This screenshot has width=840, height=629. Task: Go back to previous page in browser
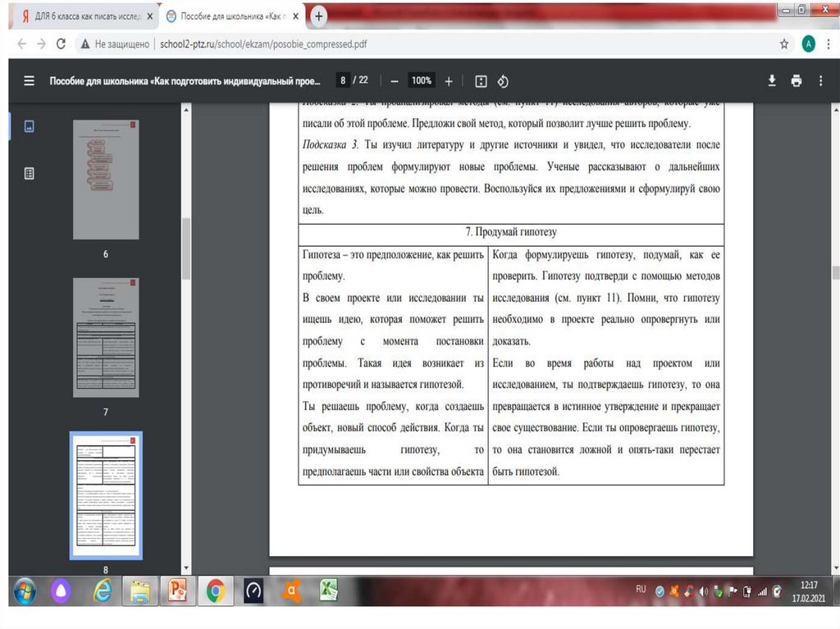(21, 44)
